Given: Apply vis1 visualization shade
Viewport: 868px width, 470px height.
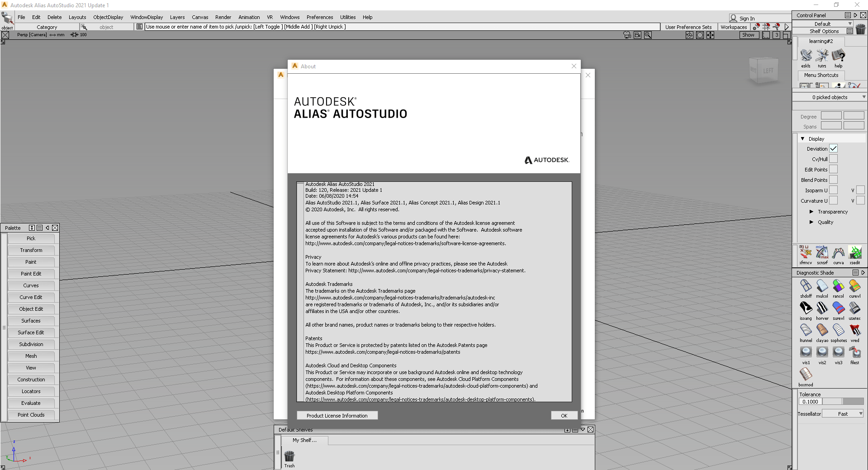Looking at the screenshot, I should [806, 352].
